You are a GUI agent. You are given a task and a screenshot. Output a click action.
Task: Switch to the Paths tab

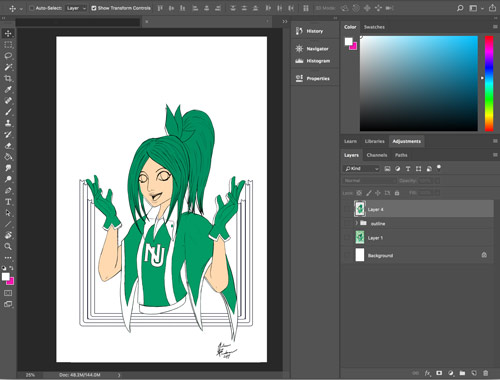pos(401,155)
